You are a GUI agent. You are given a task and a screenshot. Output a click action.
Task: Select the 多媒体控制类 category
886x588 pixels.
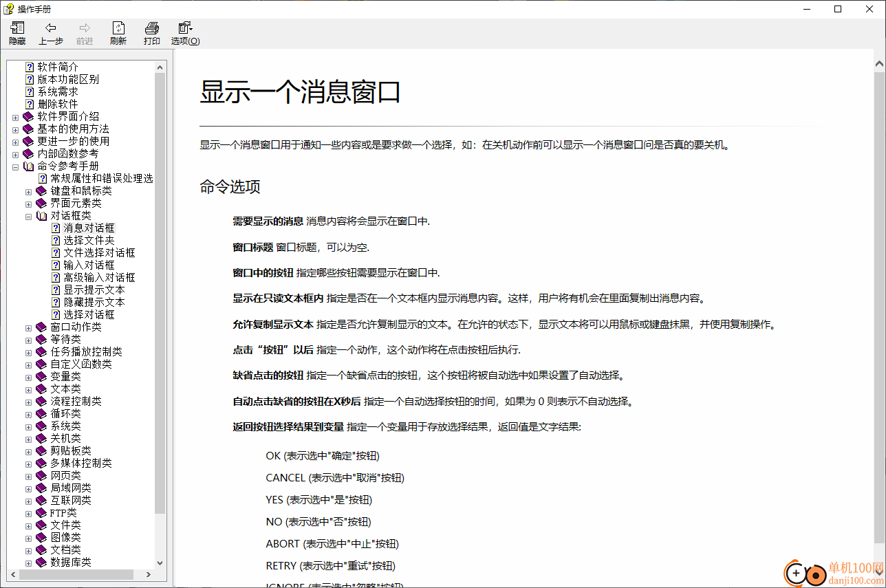81,463
